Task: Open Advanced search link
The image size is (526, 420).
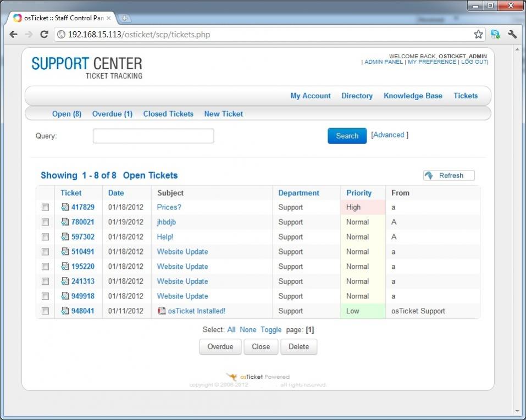Action: click(390, 135)
